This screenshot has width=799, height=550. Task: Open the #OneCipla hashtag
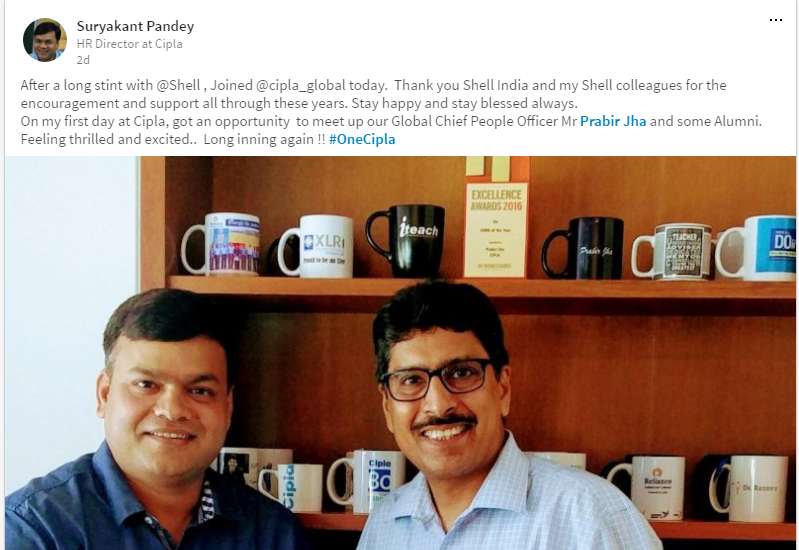pyautogui.click(x=362, y=139)
